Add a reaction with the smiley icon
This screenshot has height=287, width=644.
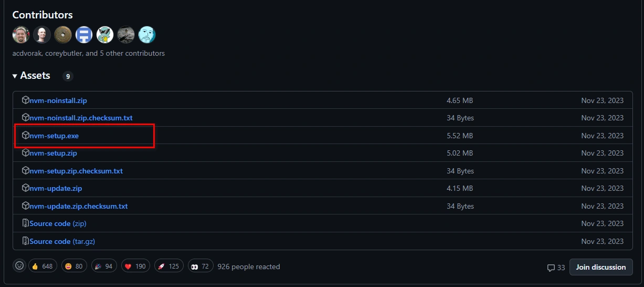click(20, 266)
